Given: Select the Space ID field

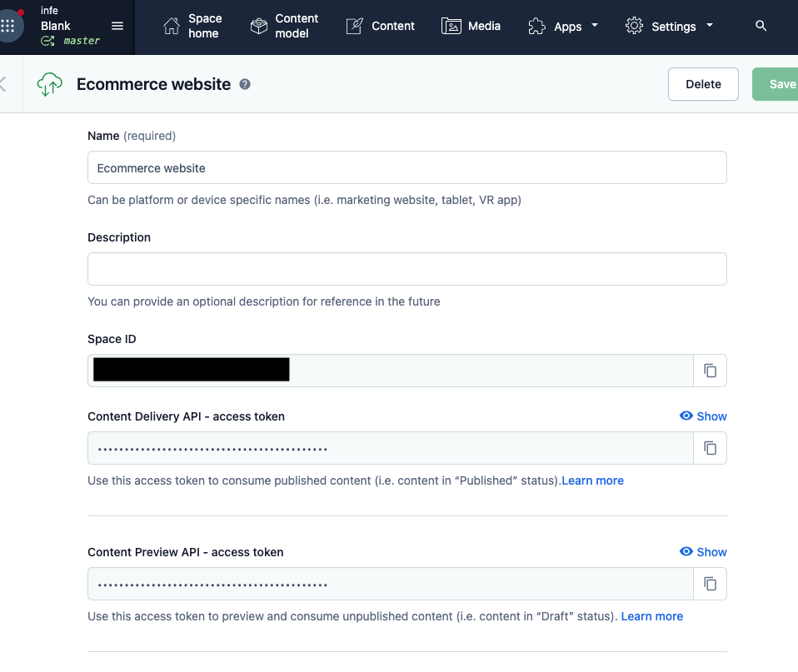Looking at the screenshot, I should 391,371.
